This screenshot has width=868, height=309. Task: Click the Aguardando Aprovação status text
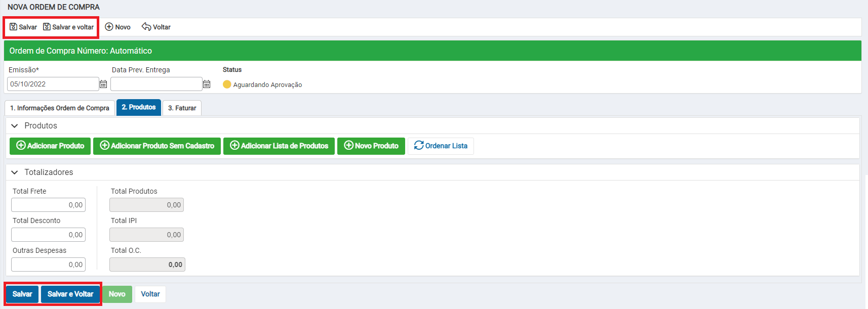pos(267,85)
